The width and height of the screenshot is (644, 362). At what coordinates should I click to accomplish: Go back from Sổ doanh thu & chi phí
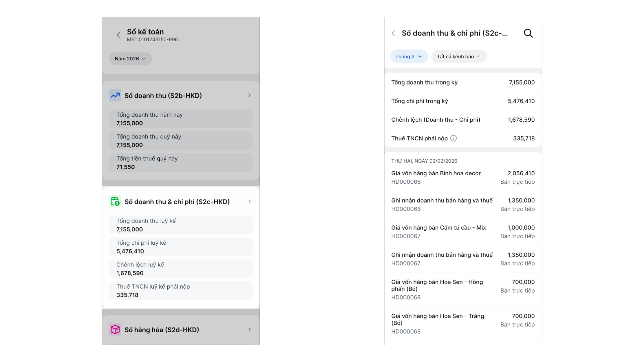pyautogui.click(x=393, y=33)
